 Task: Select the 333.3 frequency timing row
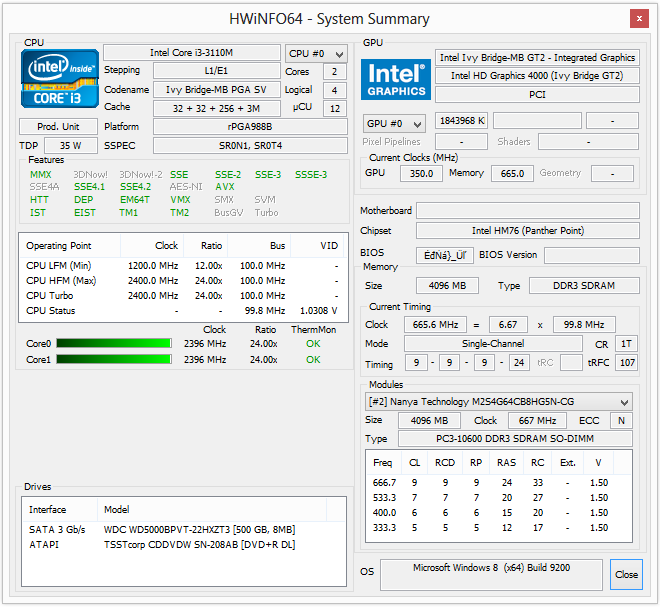(499, 528)
